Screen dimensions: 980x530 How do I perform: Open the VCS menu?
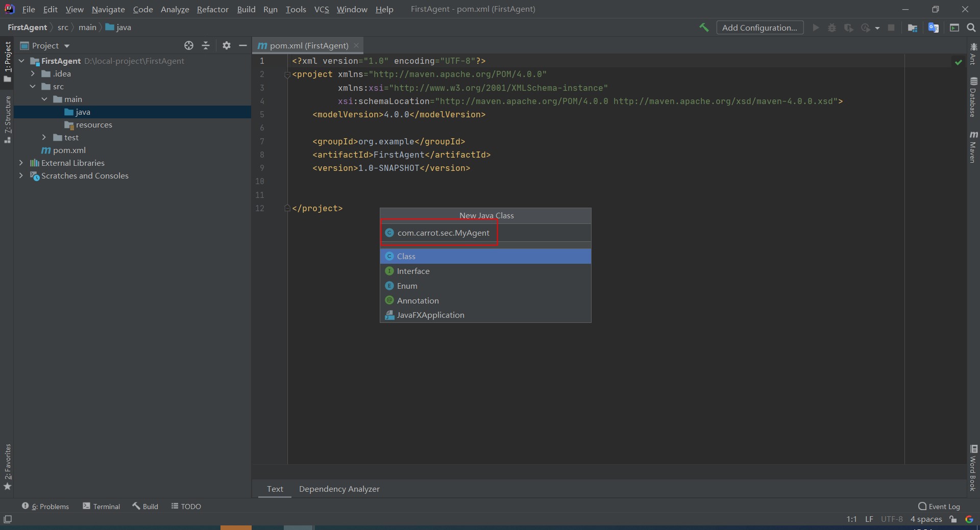(322, 9)
